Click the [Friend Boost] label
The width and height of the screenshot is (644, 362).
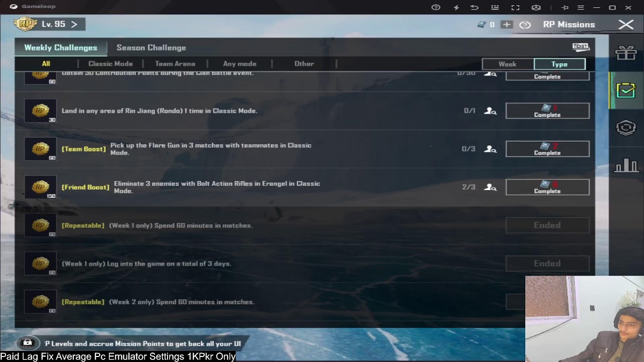coord(86,187)
